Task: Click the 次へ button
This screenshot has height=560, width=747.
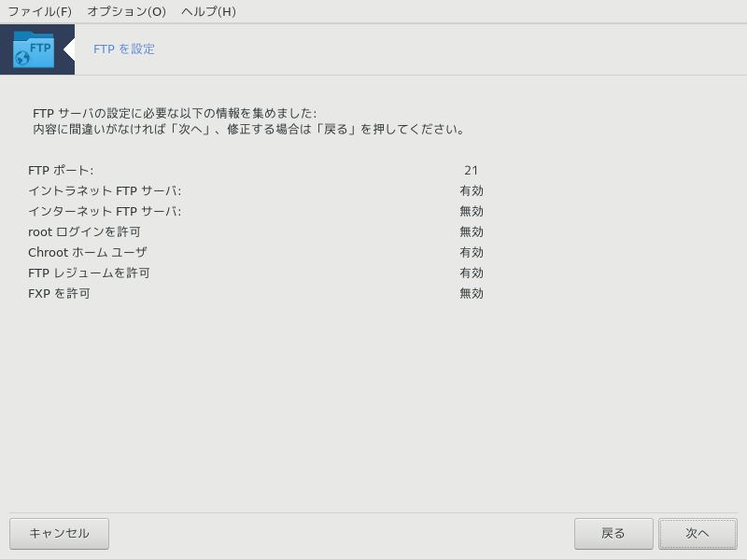Action: click(x=698, y=534)
